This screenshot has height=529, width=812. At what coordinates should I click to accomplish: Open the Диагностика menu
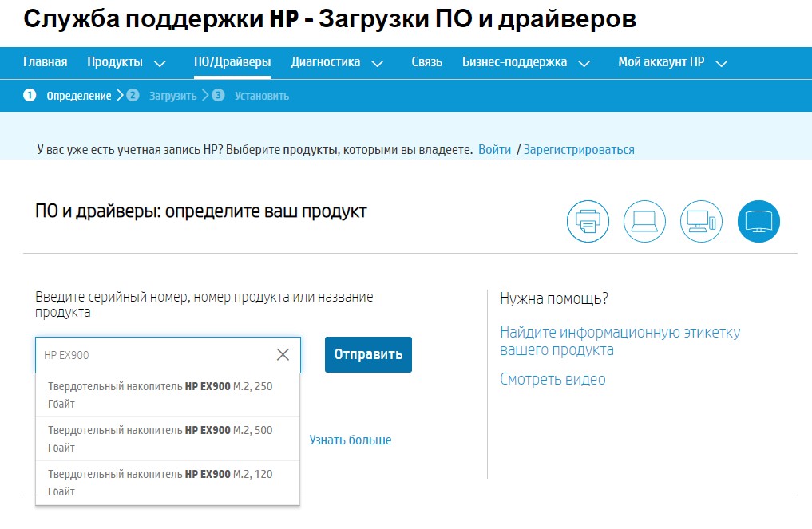click(x=326, y=62)
